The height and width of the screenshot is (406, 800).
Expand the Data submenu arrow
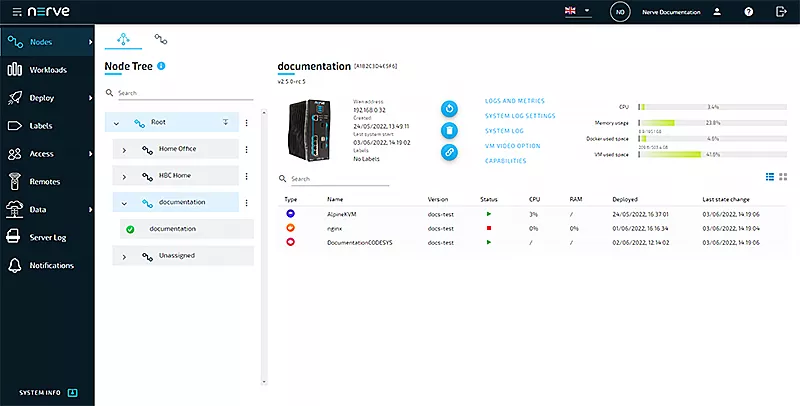click(90, 210)
